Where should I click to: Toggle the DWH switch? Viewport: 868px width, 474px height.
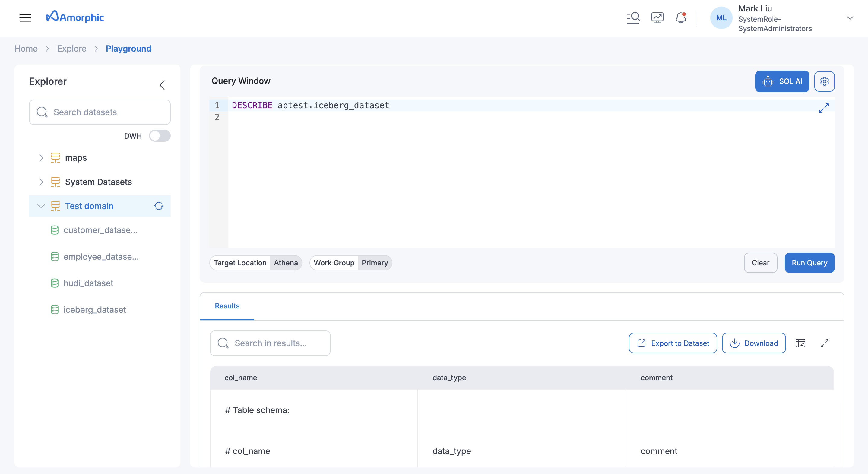pos(160,136)
